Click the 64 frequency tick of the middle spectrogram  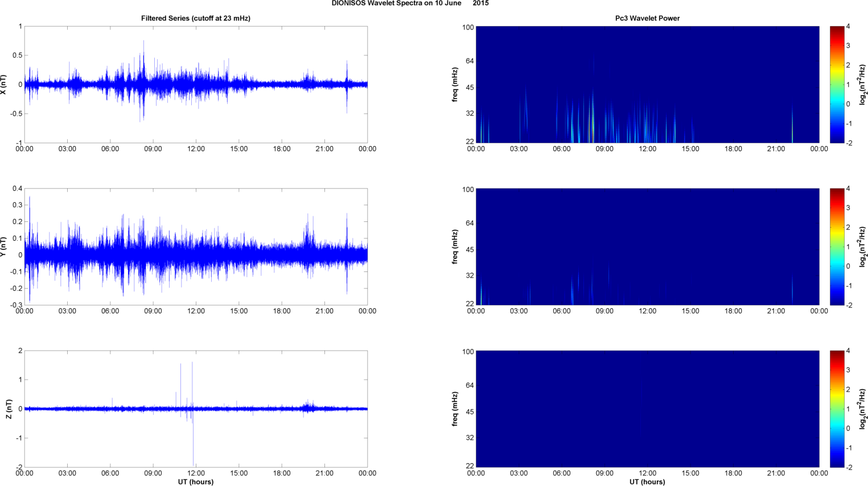tap(470, 223)
